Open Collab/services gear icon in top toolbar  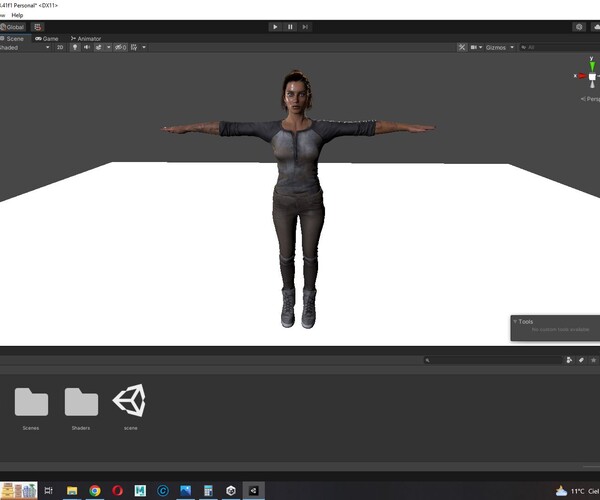pyautogui.click(x=579, y=27)
